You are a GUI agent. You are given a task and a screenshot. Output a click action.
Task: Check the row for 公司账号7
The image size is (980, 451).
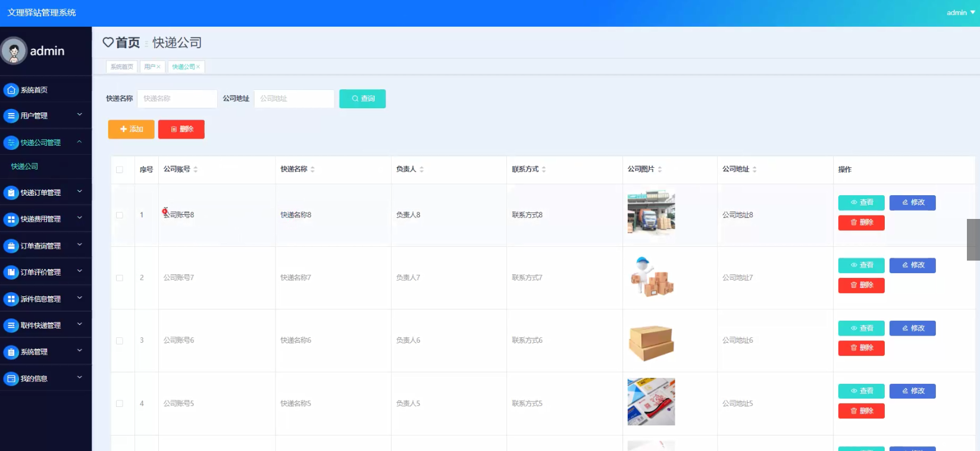(x=120, y=278)
